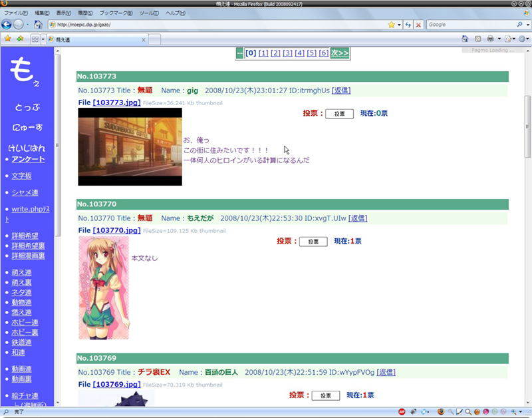The width and height of the screenshot is (532, 418).
Task: Click the blue X icon in status bar
Action: point(424,412)
